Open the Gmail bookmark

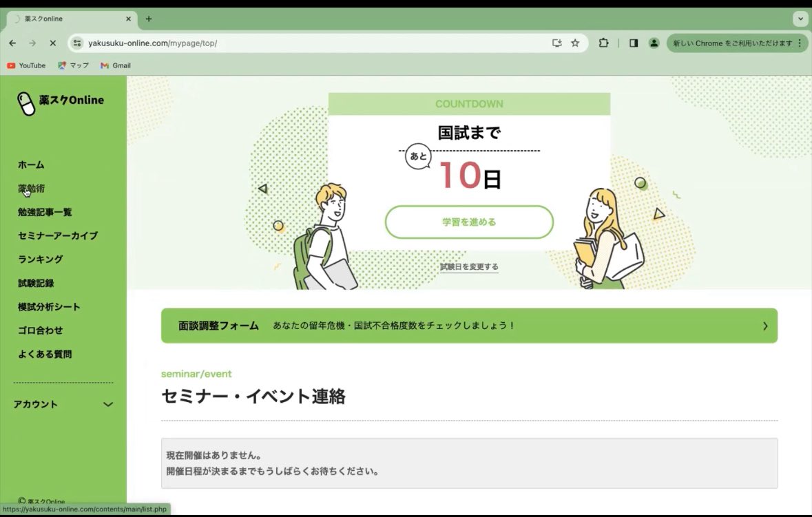[x=116, y=65]
